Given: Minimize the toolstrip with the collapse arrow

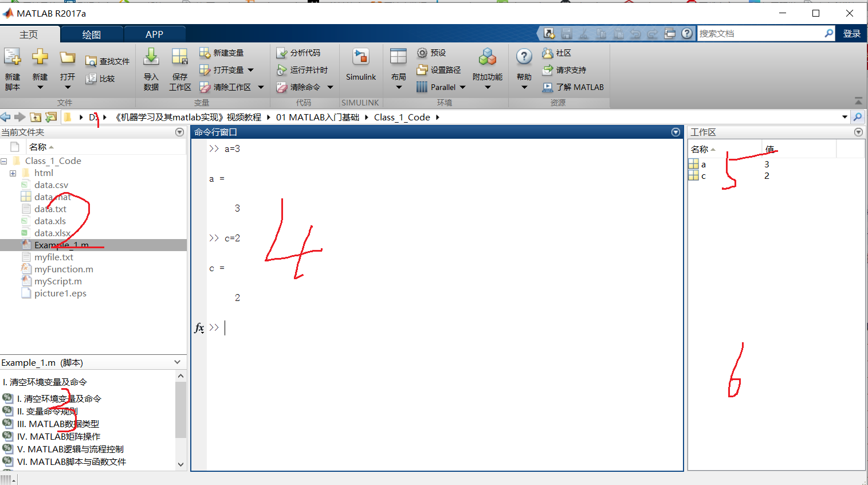Looking at the screenshot, I should 858,101.
